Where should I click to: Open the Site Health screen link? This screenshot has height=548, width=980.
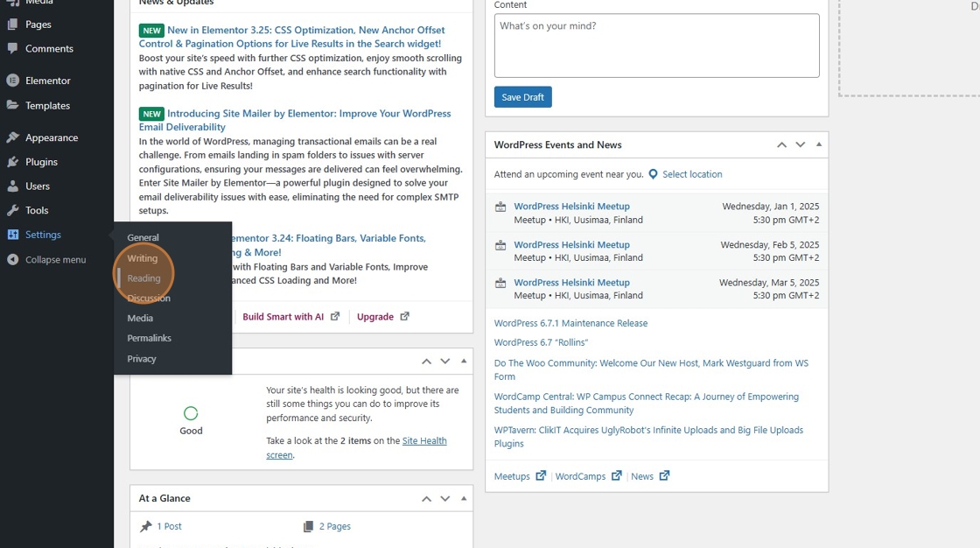(356, 448)
